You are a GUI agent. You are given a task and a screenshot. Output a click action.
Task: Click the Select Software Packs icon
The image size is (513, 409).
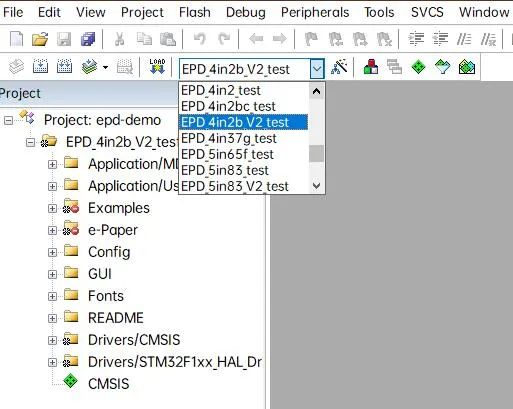pos(443,67)
